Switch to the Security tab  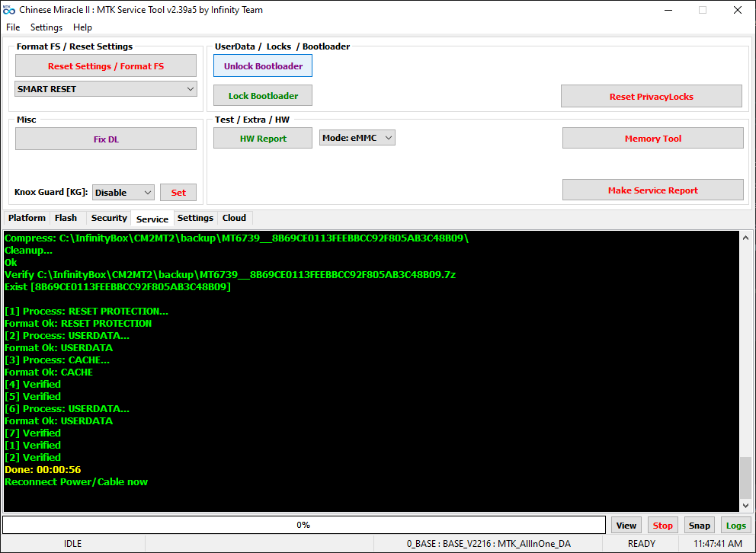(109, 218)
